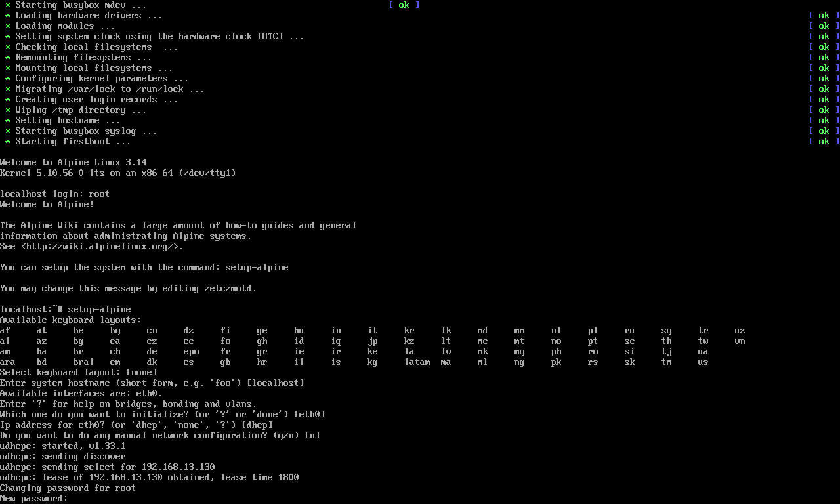Click the root login entry text
Screen dimensions: 840x504
99,194
